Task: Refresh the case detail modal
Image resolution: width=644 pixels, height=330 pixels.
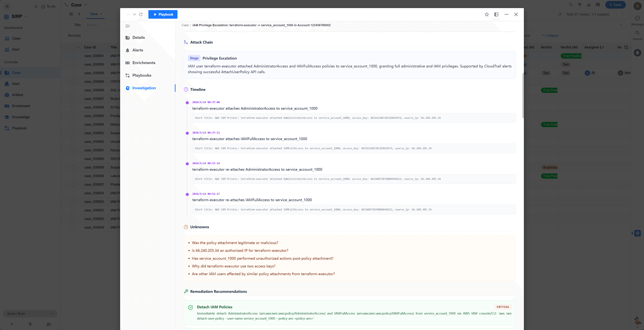Action: click(x=141, y=14)
